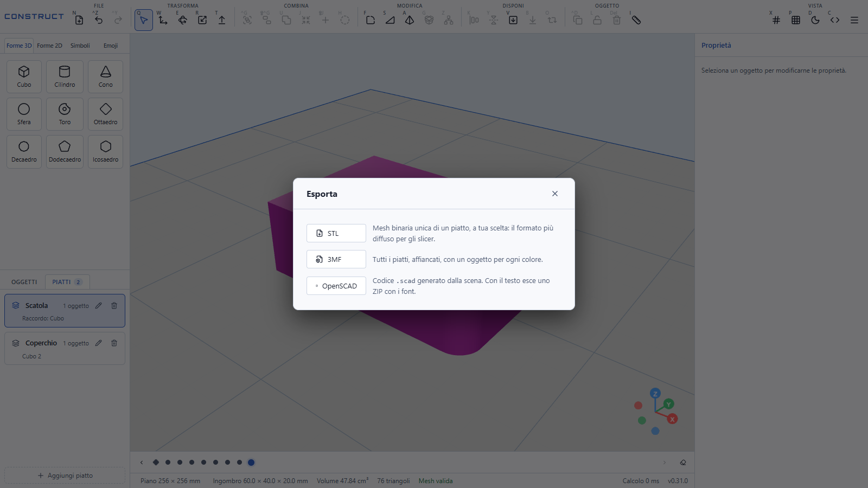Activate the select pointer tool
Viewport: 868px width, 488px height.
click(x=144, y=20)
